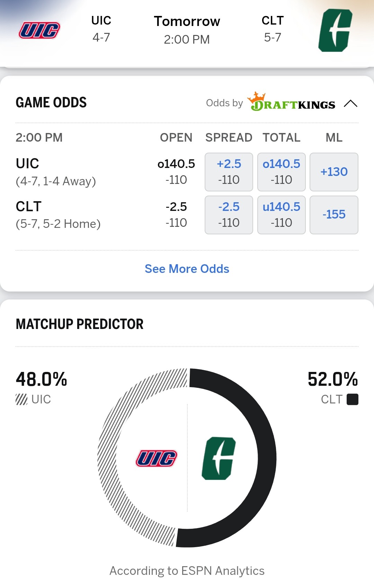
Task: Select UIC +2.5 spread bet
Action: (229, 172)
